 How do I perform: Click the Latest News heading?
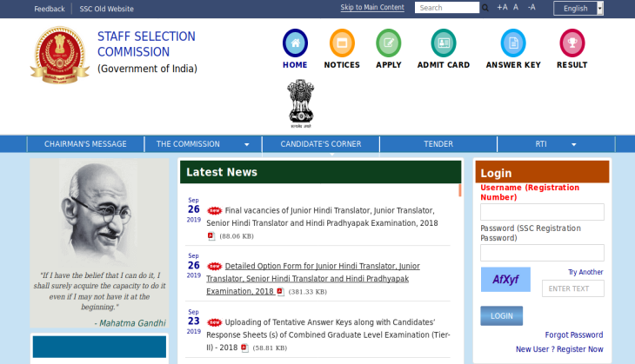(222, 172)
